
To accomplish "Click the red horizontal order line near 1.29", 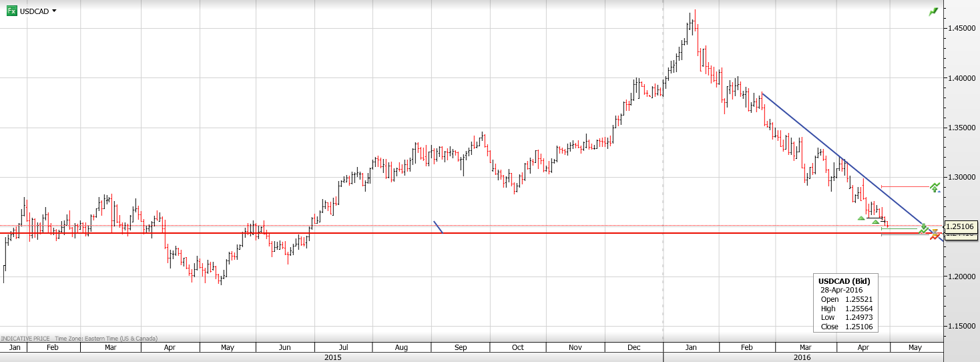I will [905, 186].
